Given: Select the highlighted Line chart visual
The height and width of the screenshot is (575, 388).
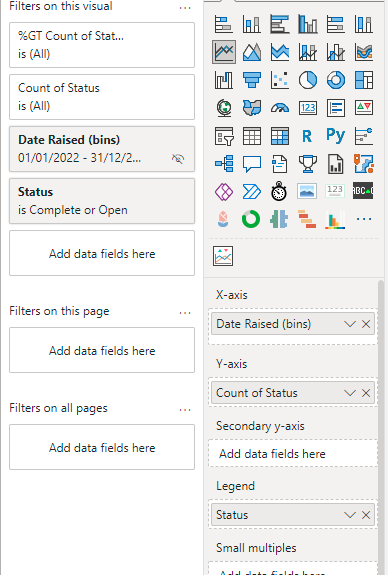Looking at the screenshot, I should pyautogui.click(x=224, y=52).
